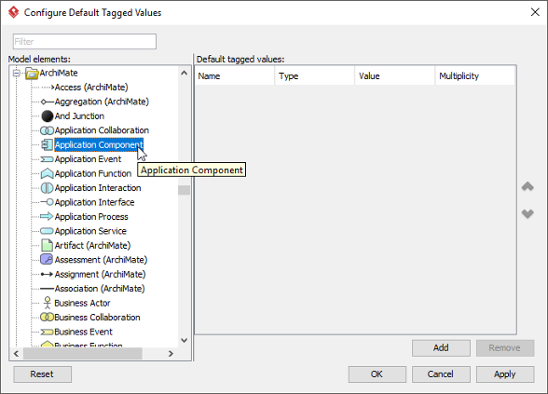This screenshot has width=548, height=394.
Task: Click the Name column header
Action: coord(235,76)
